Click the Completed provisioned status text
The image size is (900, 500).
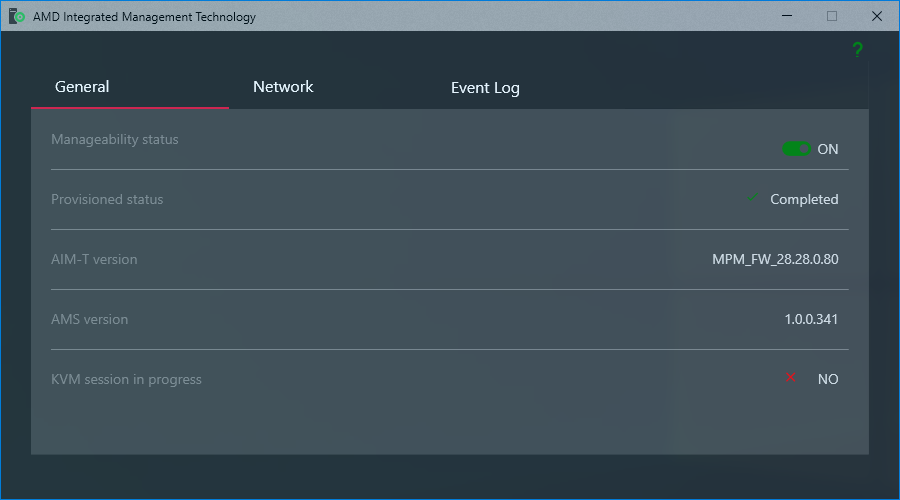(x=804, y=199)
